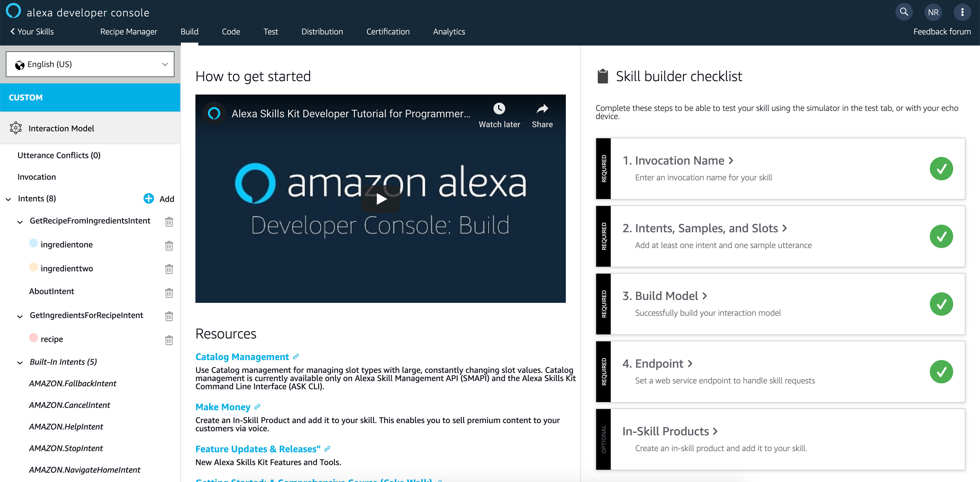Click the Alexa logo ring icon
The height and width of the screenshot is (482, 980).
click(x=14, y=11)
